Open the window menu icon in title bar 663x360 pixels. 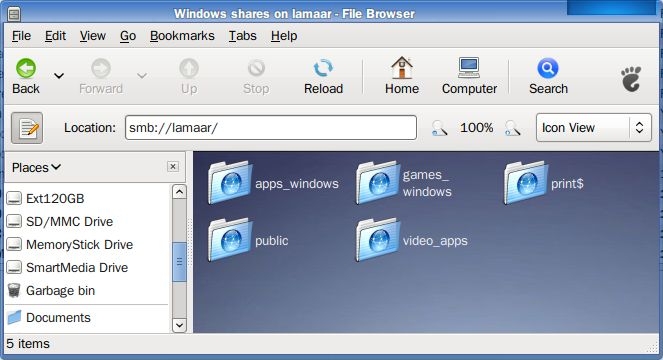[x=14, y=14]
